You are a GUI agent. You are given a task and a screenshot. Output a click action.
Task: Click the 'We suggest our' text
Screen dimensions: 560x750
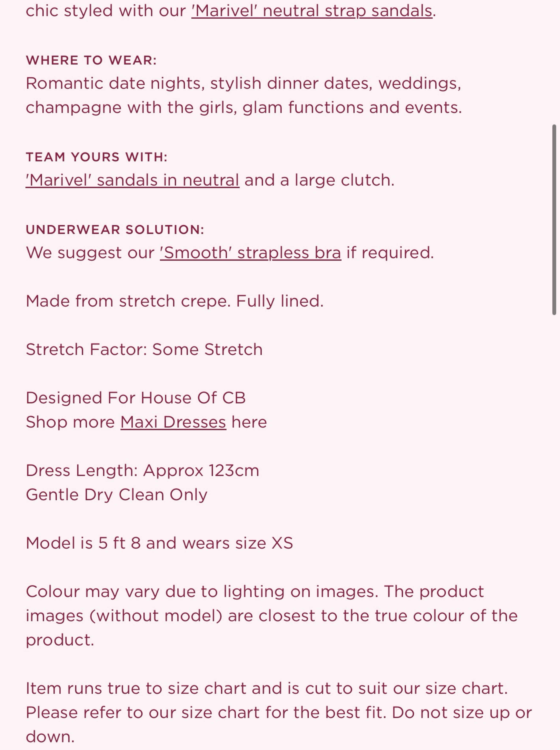pos(90,253)
